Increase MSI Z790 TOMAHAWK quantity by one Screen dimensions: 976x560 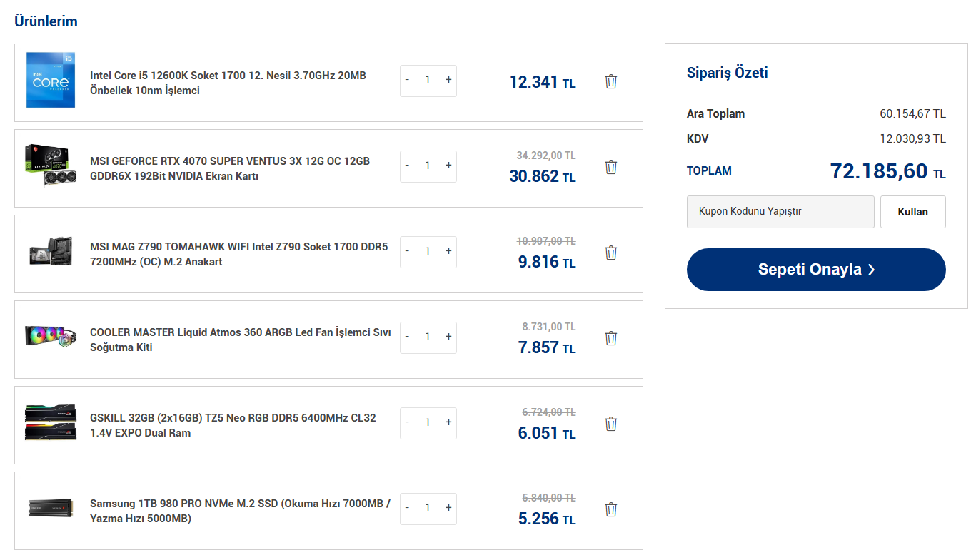point(448,251)
